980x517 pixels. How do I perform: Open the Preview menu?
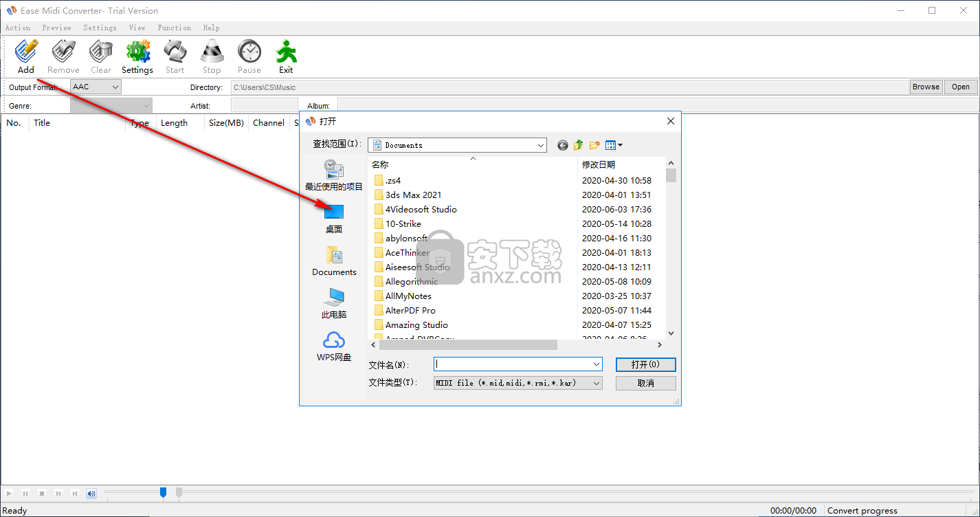coord(56,27)
